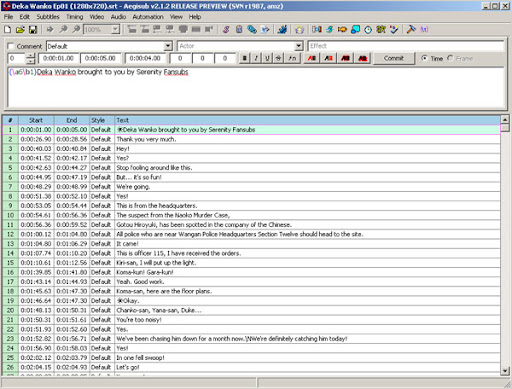Click the shadow color button
The image size is (512, 389).
click(x=363, y=58)
